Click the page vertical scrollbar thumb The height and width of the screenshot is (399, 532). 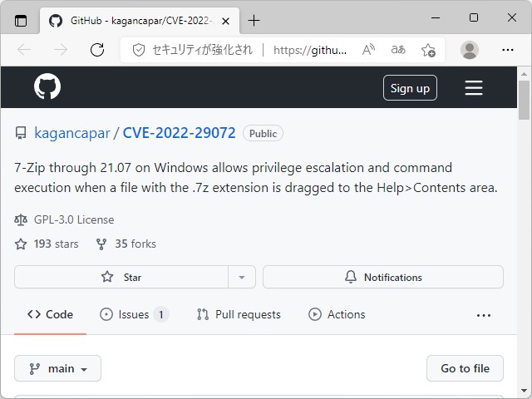click(x=524, y=100)
